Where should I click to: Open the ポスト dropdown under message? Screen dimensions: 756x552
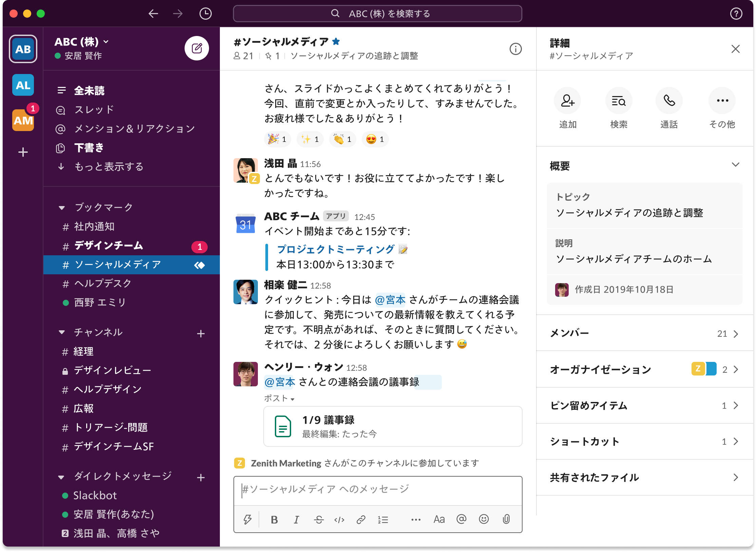click(x=280, y=398)
